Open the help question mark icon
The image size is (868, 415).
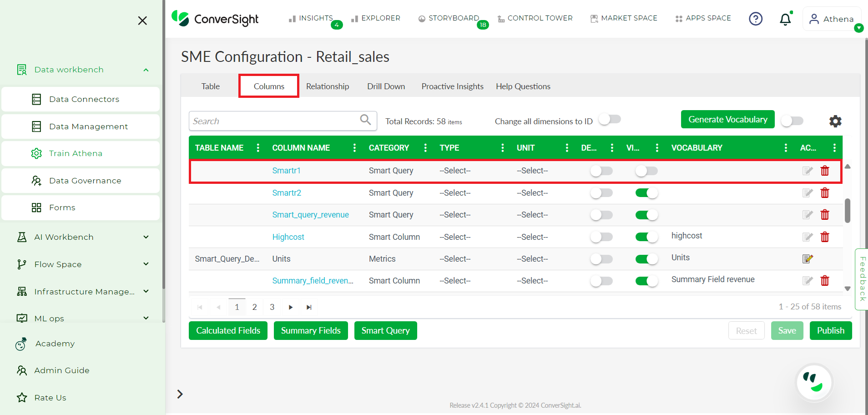(756, 19)
